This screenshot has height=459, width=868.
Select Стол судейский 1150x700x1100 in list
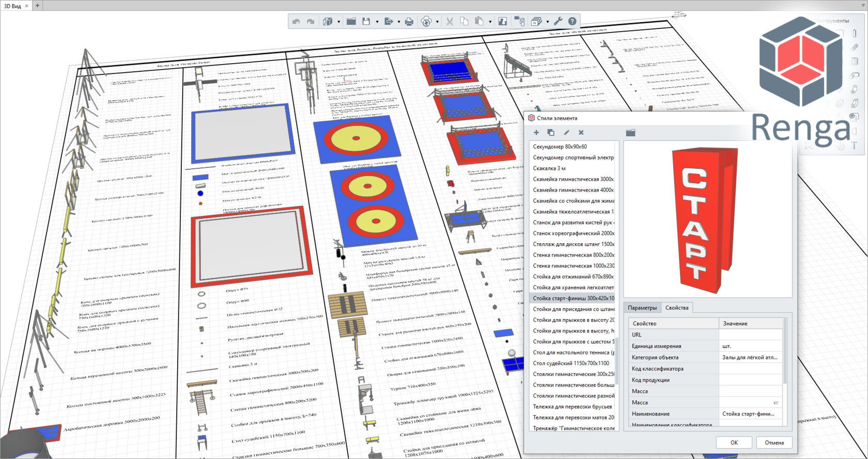pyautogui.click(x=571, y=363)
